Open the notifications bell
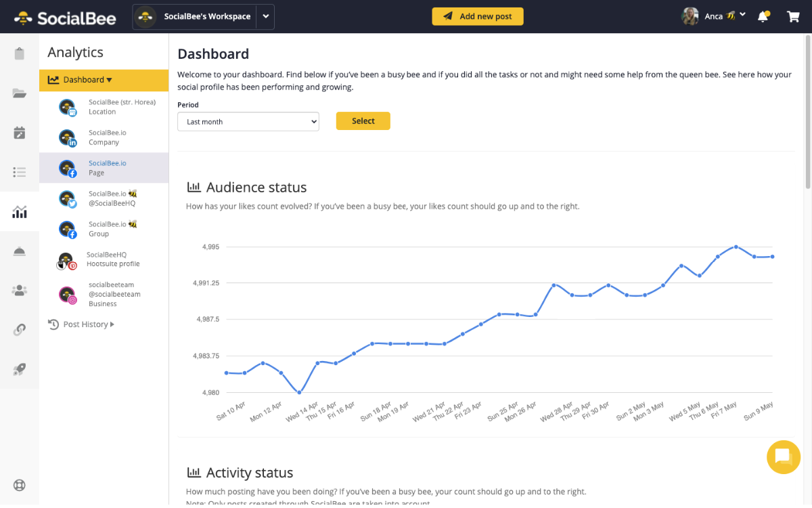The width and height of the screenshot is (812, 508). (x=763, y=16)
